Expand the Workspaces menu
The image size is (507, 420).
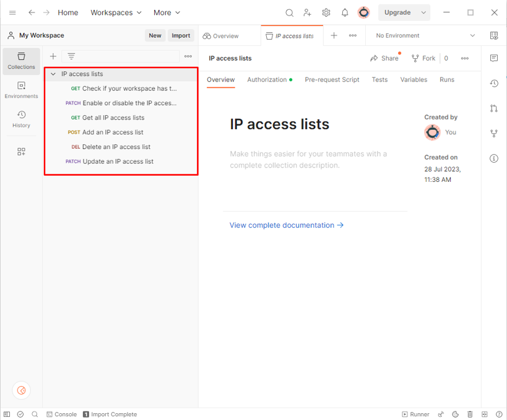[116, 12]
